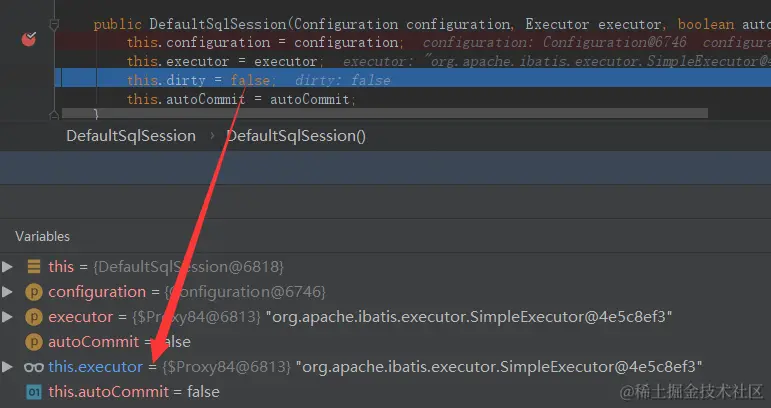Click the fold end marker below constructor
The image size is (771, 408).
[x=54, y=116]
